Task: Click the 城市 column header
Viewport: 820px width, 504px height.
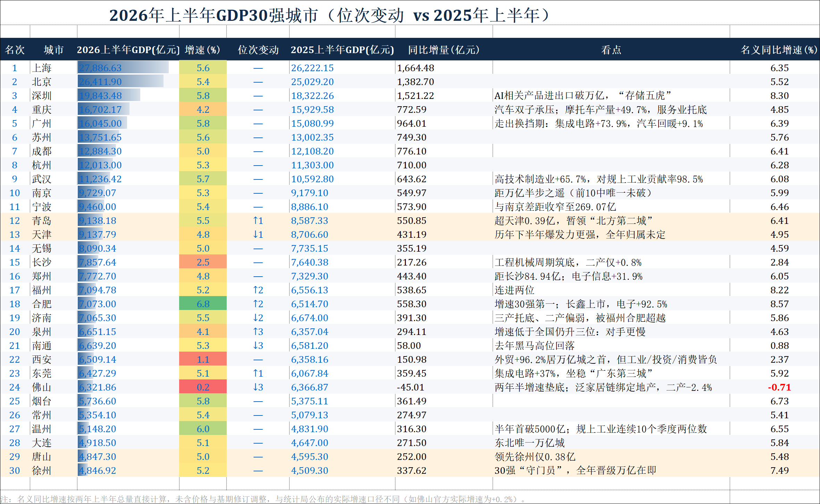Action: pyautogui.click(x=54, y=50)
